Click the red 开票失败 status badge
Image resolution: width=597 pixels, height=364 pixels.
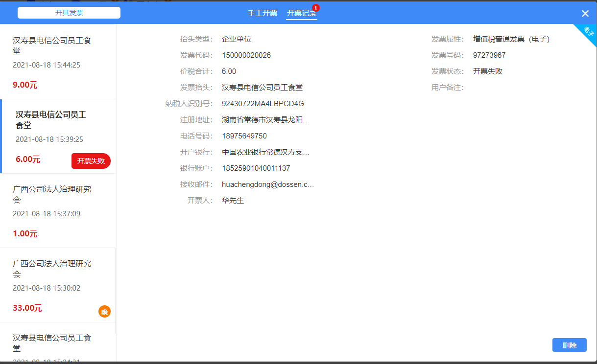[91, 161]
